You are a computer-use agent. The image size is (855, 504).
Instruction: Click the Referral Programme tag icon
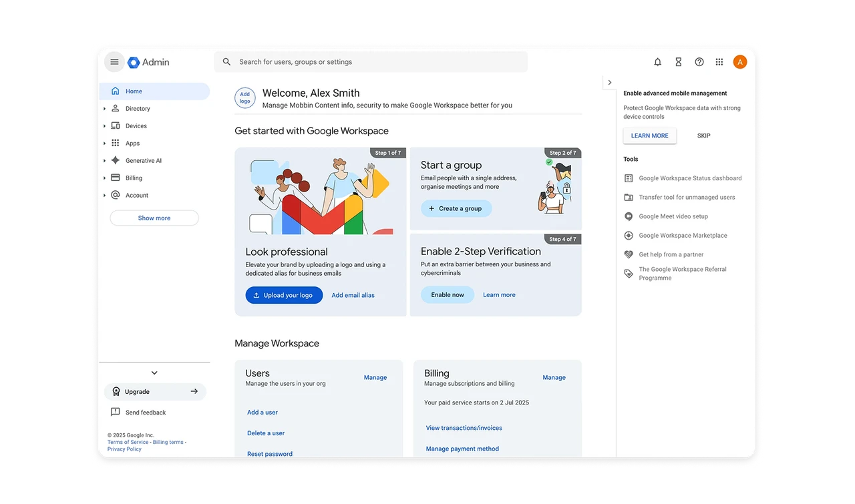pyautogui.click(x=629, y=274)
